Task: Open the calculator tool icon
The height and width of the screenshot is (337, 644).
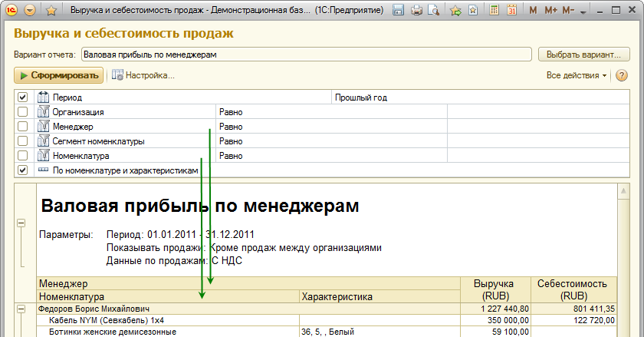Action: [x=495, y=11]
